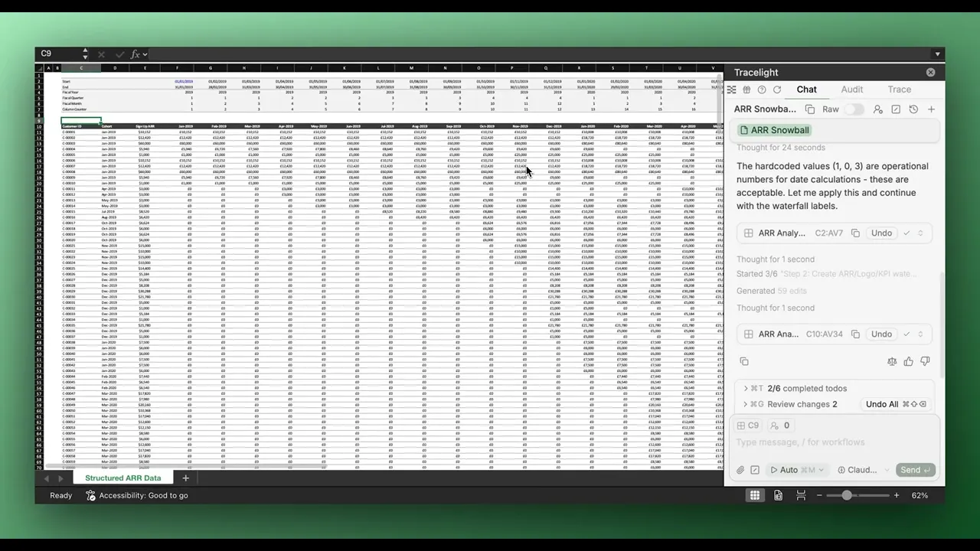Expand the C2:AV7 edit details chevron
Viewport: 980px width, 551px height.
click(920, 233)
